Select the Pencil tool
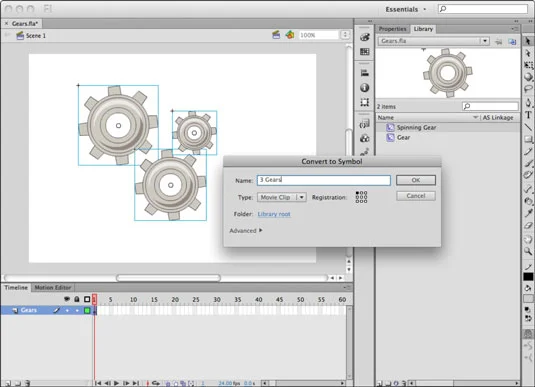The image size is (535, 387). coord(528,151)
